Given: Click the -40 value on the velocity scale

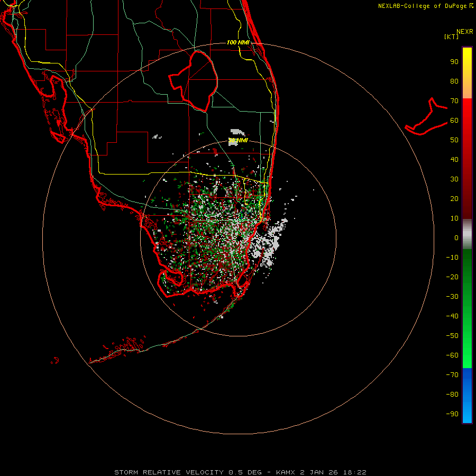Looking at the screenshot, I should click(452, 316).
